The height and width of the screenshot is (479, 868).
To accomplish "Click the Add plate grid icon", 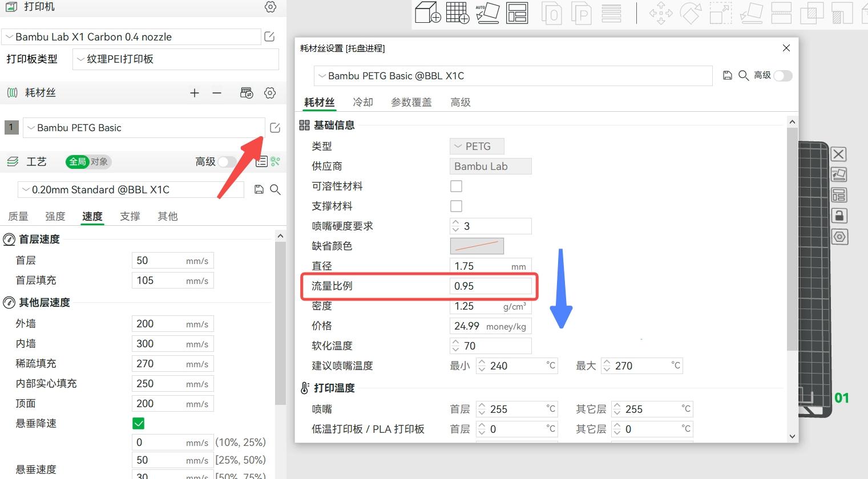I will click(x=457, y=13).
